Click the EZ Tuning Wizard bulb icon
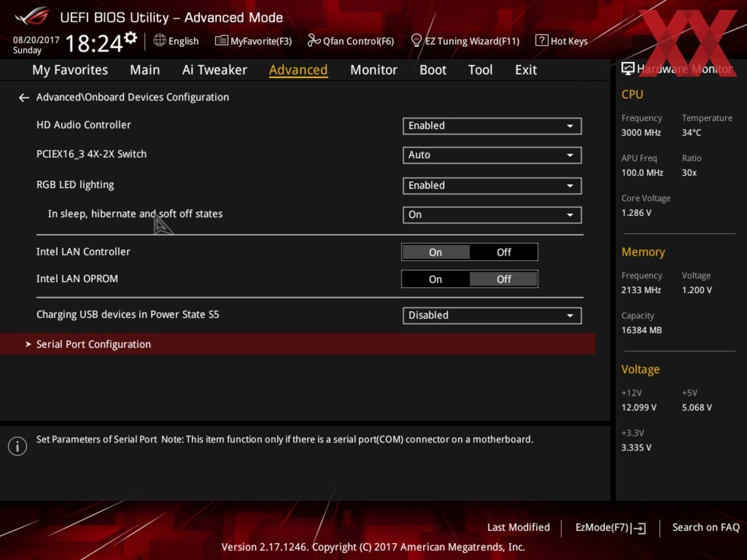This screenshot has width=747, height=560. point(416,40)
